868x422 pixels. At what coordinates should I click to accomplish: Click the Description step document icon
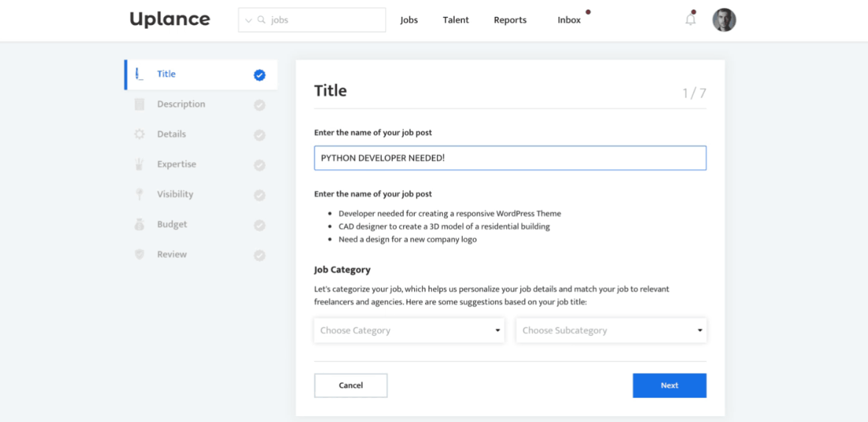140,104
